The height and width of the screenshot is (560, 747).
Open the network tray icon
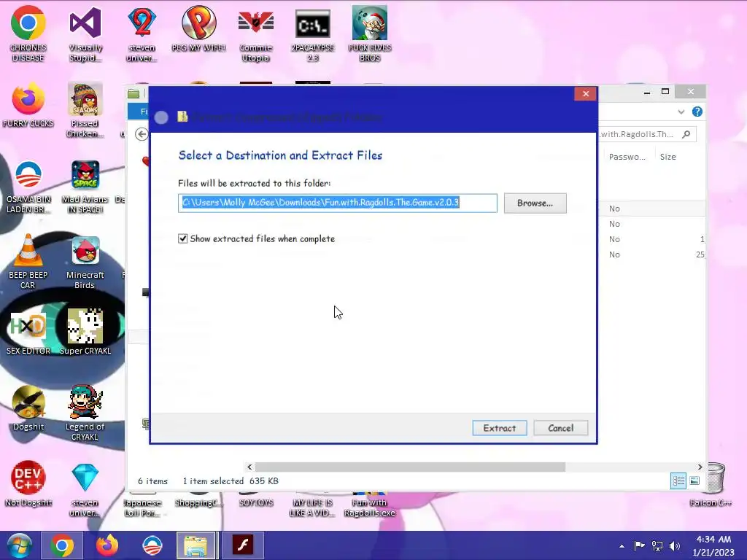[x=657, y=545]
